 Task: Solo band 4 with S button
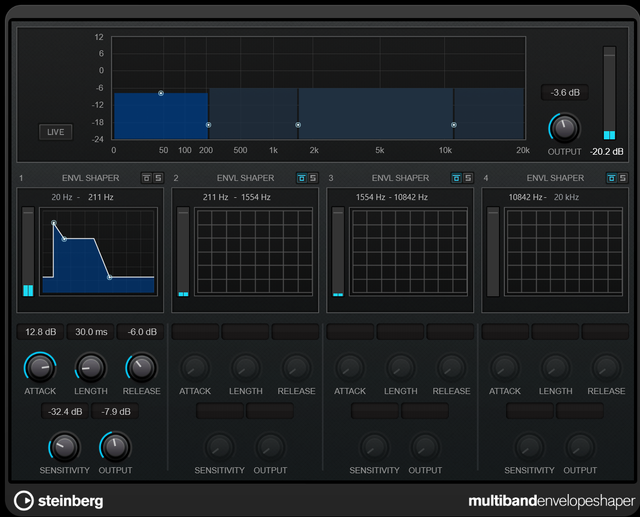pyautogui.click(x=623, y=178)
